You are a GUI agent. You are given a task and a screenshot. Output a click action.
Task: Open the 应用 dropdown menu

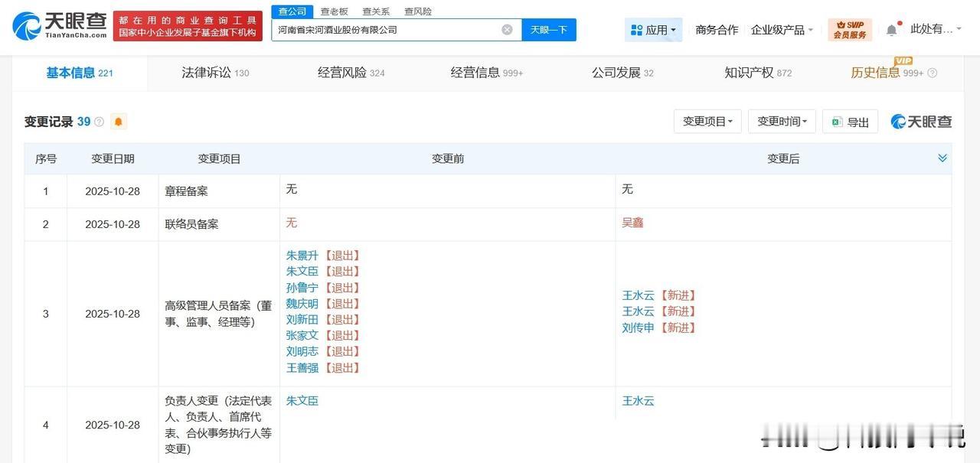coord(653,30)
